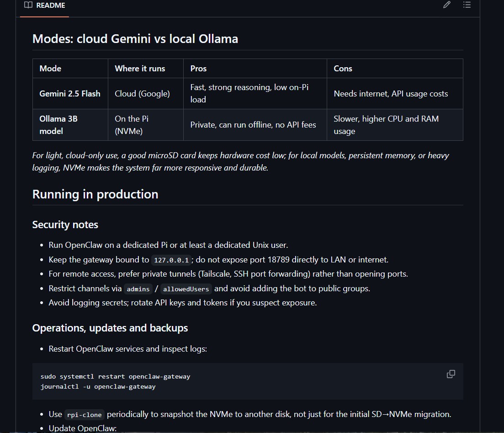Click the 'sudo systemctl restart openclaw-gateway' code line
This screenshot has height=433, width=504.
[116, 376]
